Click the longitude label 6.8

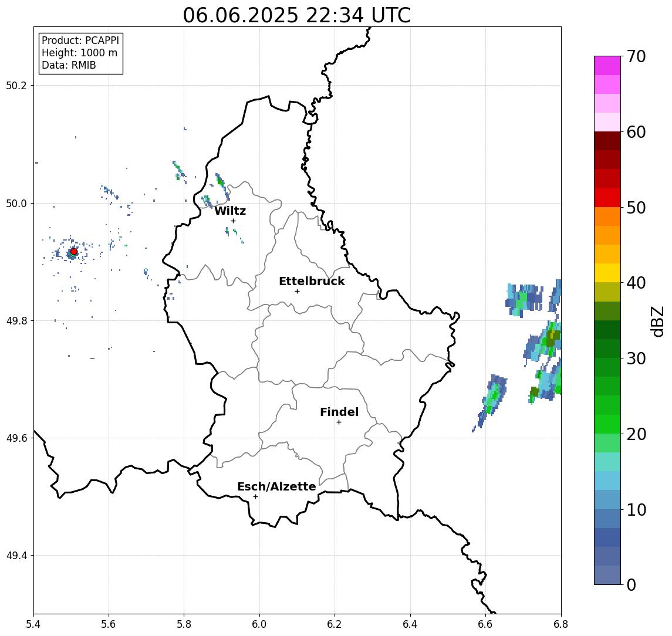561,624
